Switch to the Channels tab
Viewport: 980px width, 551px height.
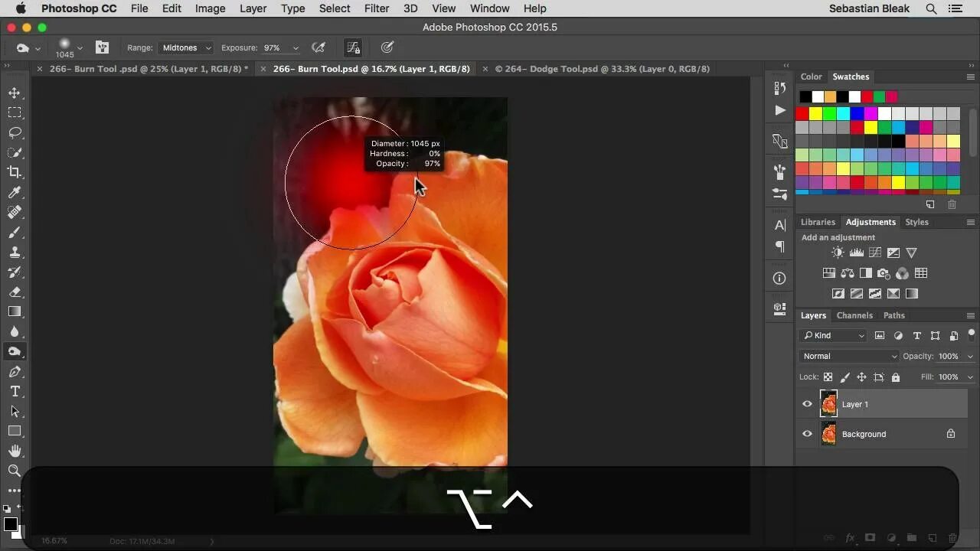point(854,315)
